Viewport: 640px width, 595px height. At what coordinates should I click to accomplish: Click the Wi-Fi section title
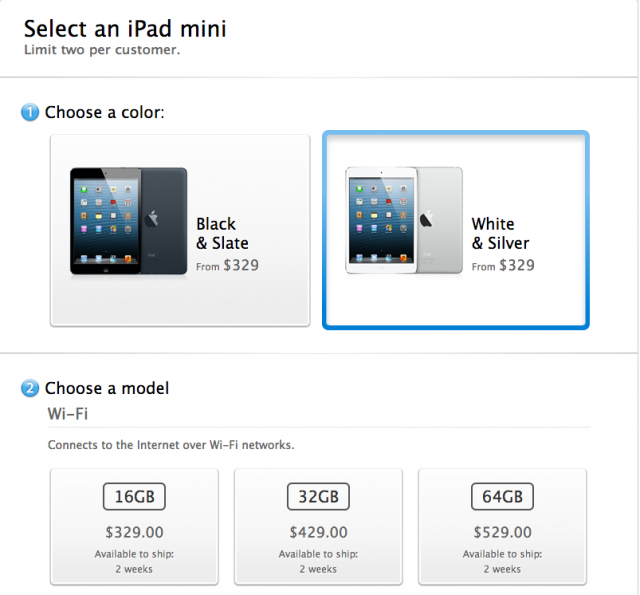[x=71, y=413]
